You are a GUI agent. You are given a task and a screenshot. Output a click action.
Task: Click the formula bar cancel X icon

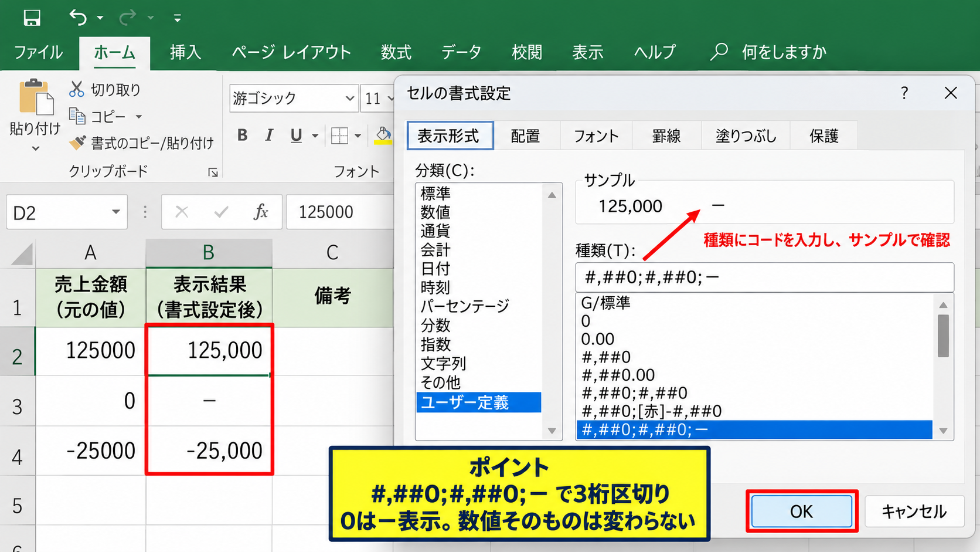click(182, 212)
